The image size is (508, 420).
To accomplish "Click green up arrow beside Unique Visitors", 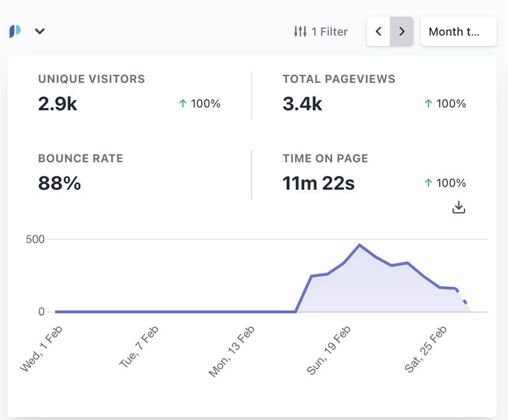I will click(183, 104).
